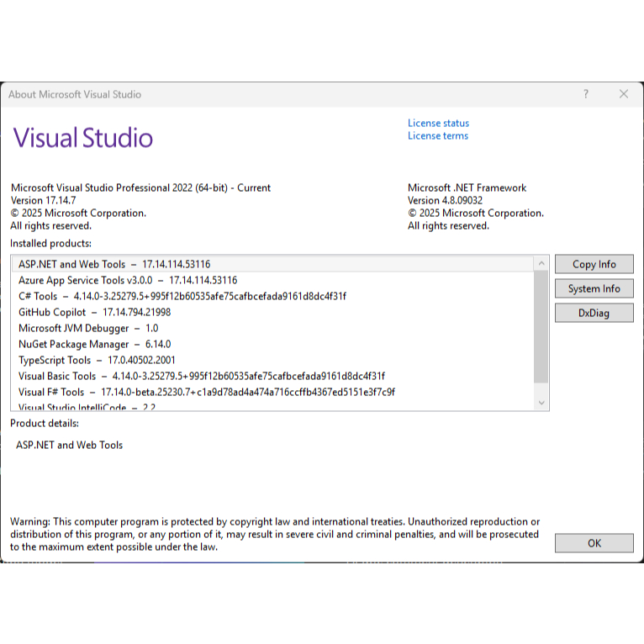Viewport: 644px width, 644px height.
Task: Select the GitHub Copilot row
Action: click(x=272, y=312)
